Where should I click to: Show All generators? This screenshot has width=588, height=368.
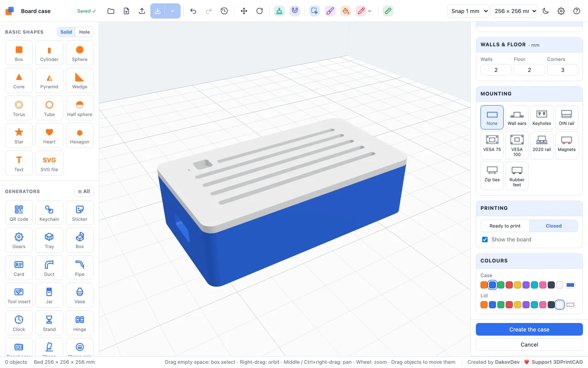84,191
